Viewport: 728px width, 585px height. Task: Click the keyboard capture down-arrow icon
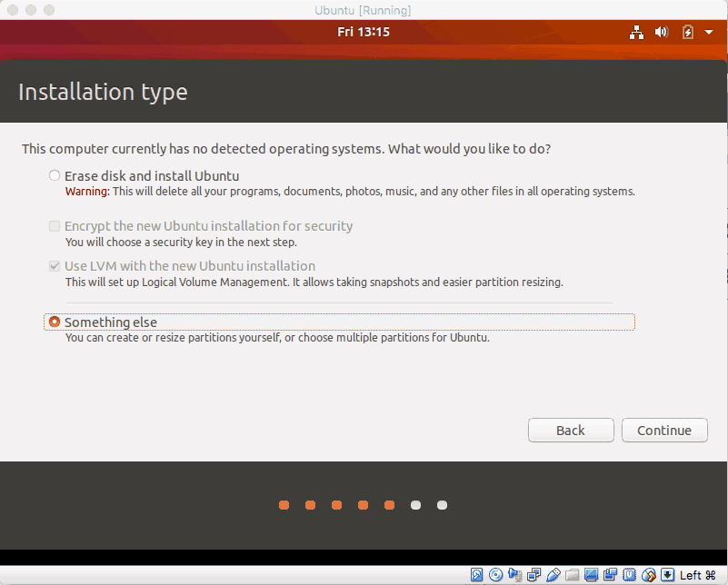click(x=667, y=575)
